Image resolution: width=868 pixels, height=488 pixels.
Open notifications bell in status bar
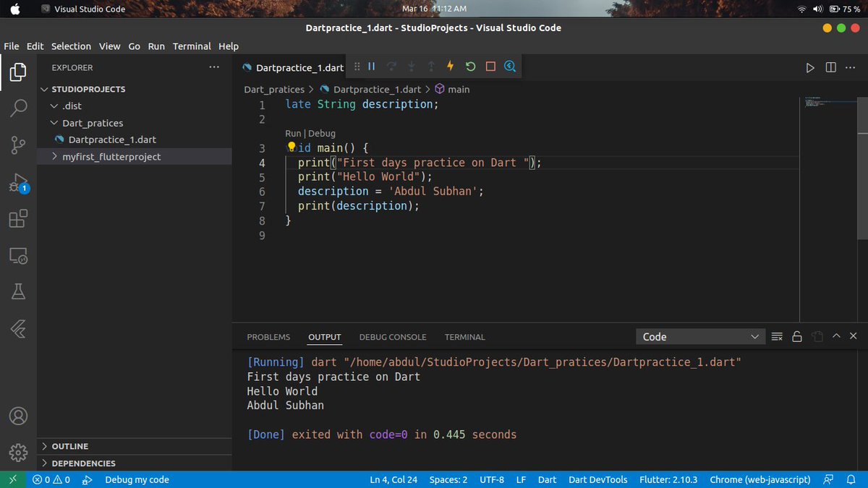(852, 479)
